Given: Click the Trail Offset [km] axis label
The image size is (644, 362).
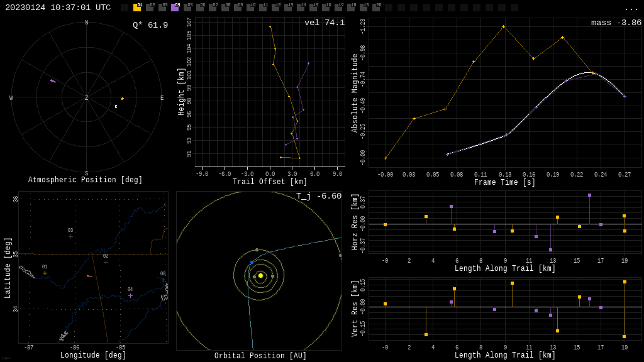Looking at the screenshot, I should click(x=269, y=182).
